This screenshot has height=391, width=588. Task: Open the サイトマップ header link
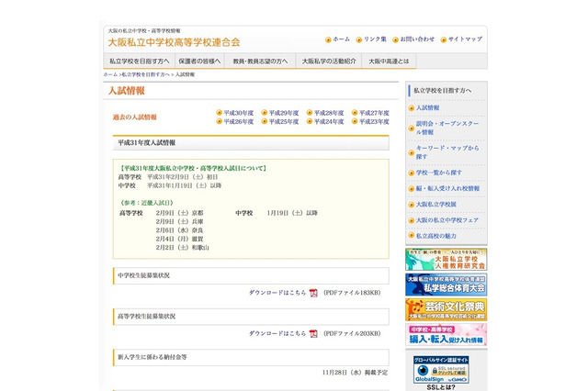point(465,39)
